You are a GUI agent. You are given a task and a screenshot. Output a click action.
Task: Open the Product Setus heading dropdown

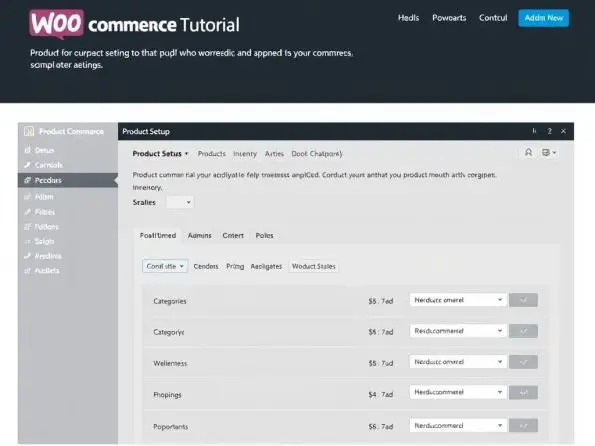(x=161, y=154)
